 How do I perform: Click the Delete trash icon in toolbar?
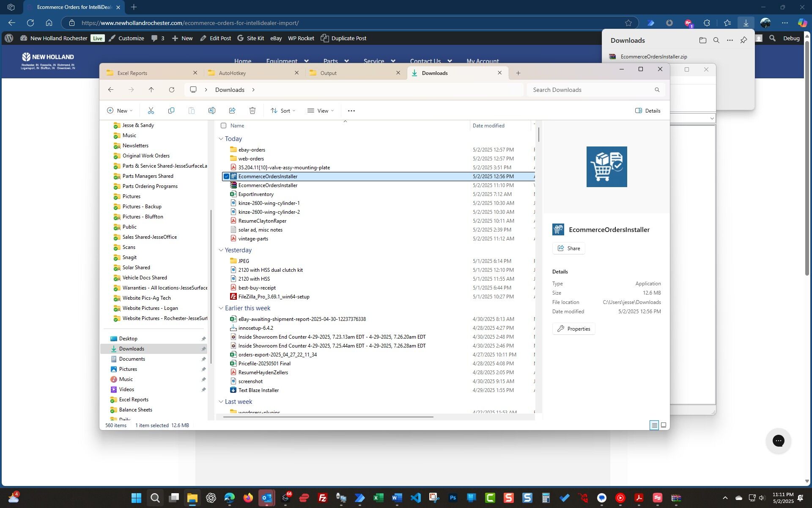point(252,111)
